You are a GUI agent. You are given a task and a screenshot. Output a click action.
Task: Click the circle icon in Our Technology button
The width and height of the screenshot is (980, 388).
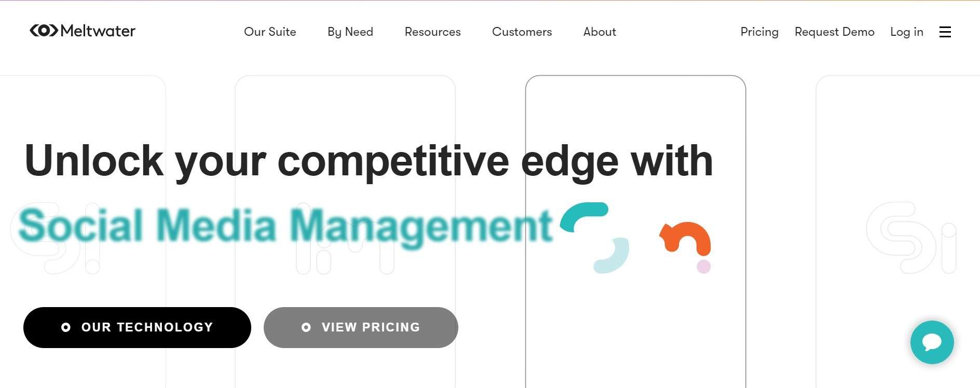click(x=66, y=327)
